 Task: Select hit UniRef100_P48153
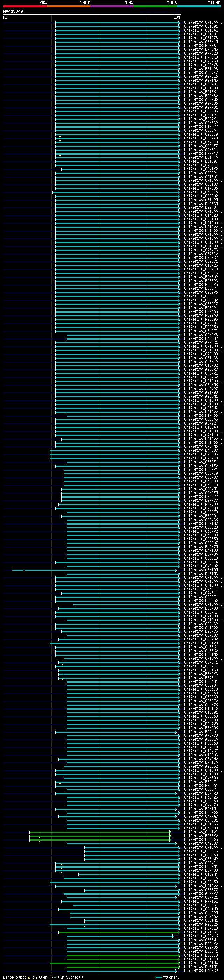201,574
